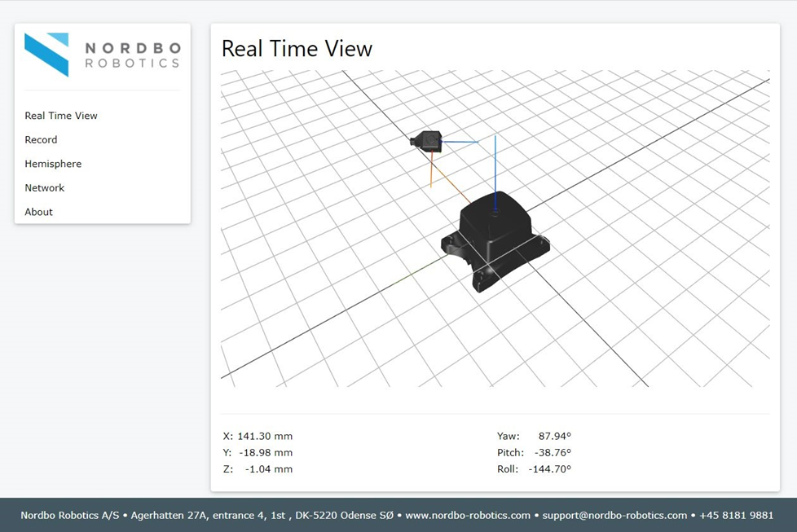Viewport: 797px width, 532px height.
Task: Click the large black sensor base model
Action: [495, 241]
